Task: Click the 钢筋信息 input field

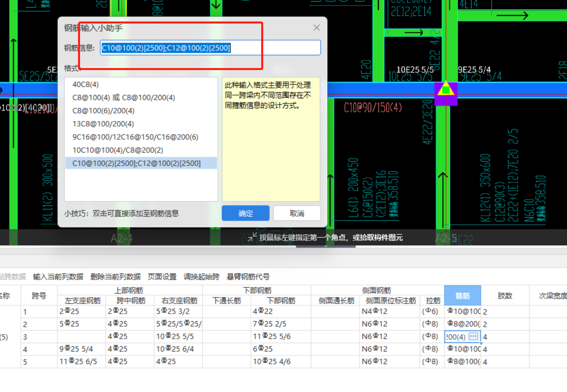Action: pyautogui.click(x=210, y=48)
